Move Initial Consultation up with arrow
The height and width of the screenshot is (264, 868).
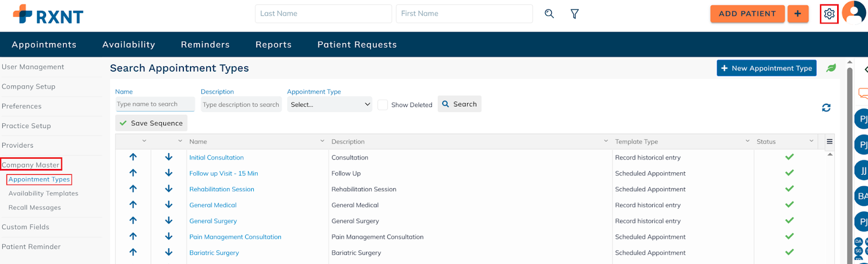pos(133,157)
